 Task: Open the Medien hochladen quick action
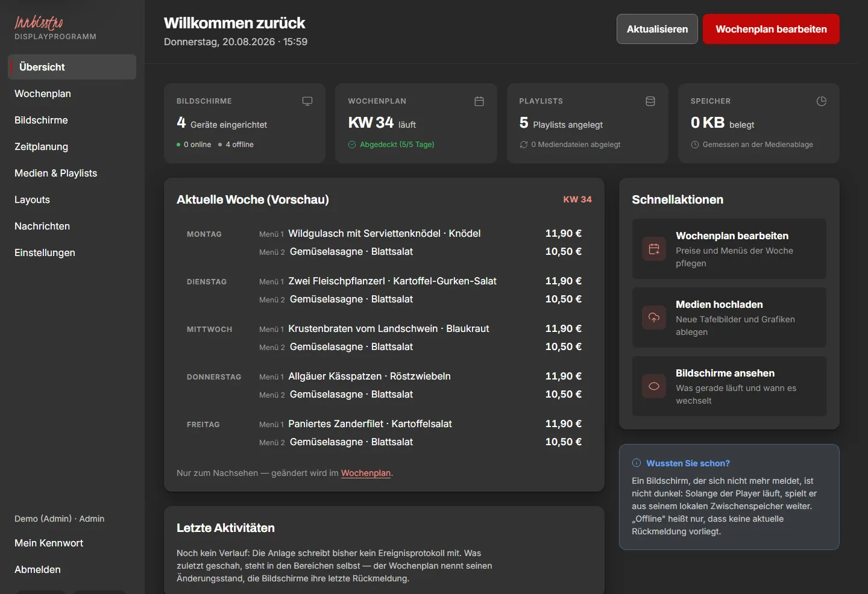point(729,317)
